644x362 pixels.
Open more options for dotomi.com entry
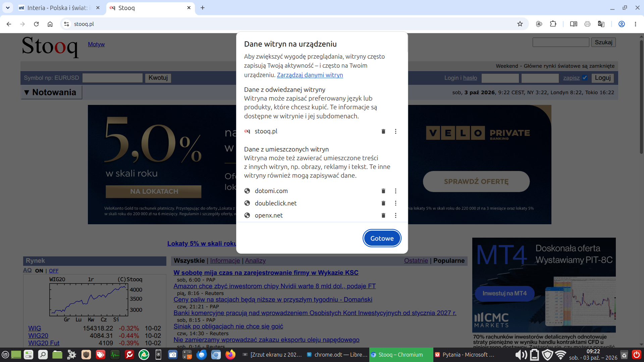(396, 191)
